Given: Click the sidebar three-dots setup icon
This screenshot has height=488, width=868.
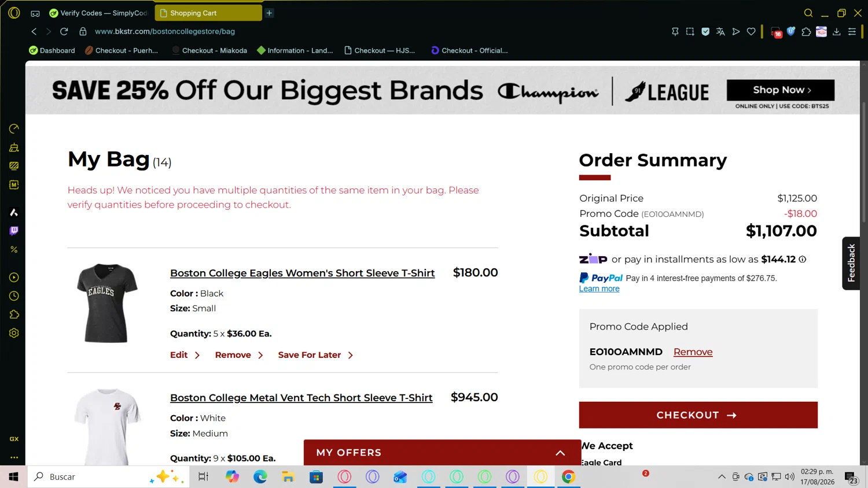Looking at the screenshot, I should point(14,457).
